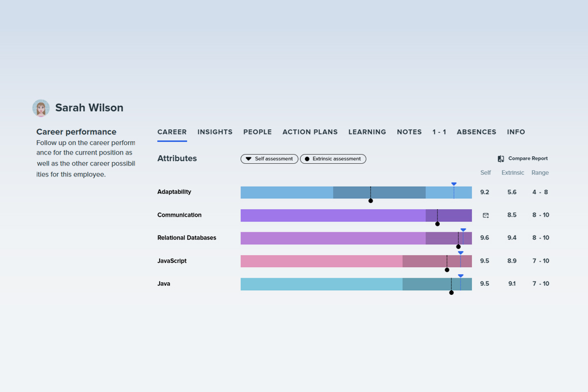Click the blue self-assessment marker on Adaptability

[x=454, y=185]
